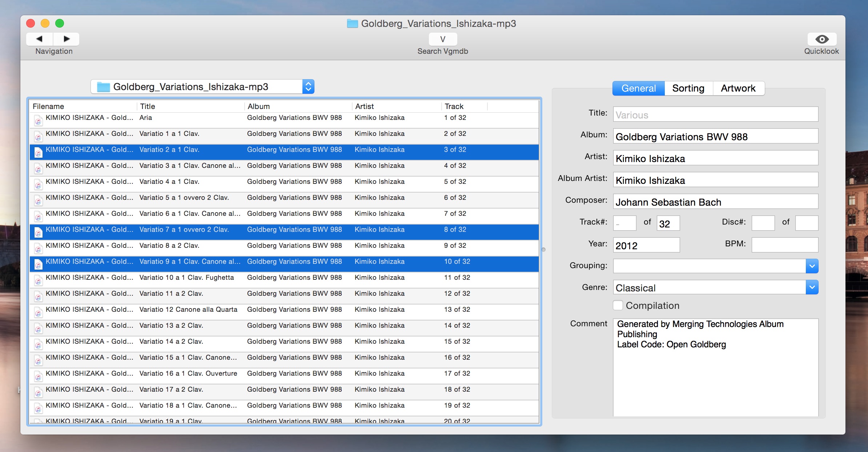Click the Album Artist input field
868x452 pixels.
[715, 180]
